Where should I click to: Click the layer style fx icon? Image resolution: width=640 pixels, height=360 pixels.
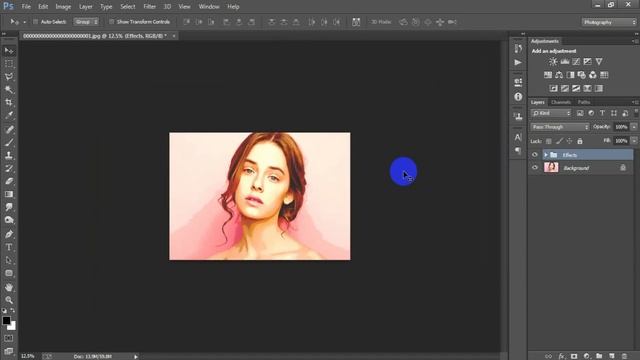562,356
